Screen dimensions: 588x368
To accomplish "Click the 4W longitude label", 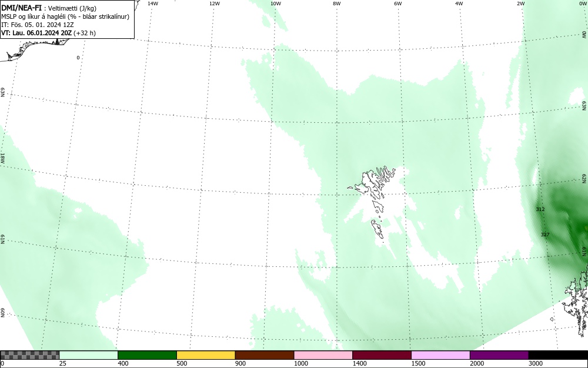I will (x=459, y=4).
